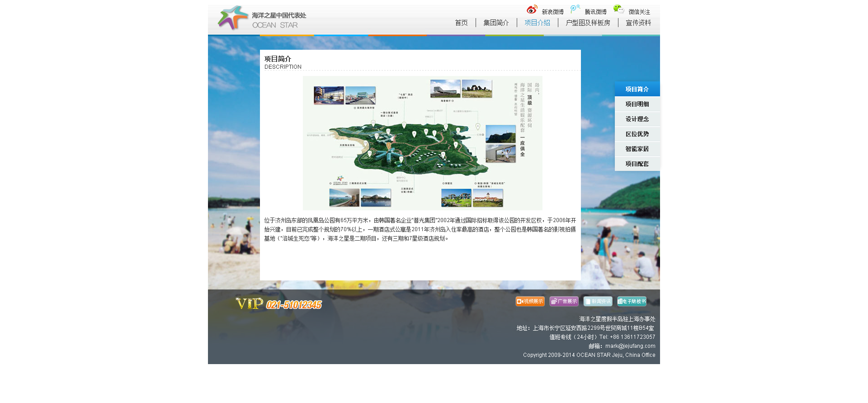
Task: Click the Sina Weibo eye icon
Action: [x=532, y=9]
